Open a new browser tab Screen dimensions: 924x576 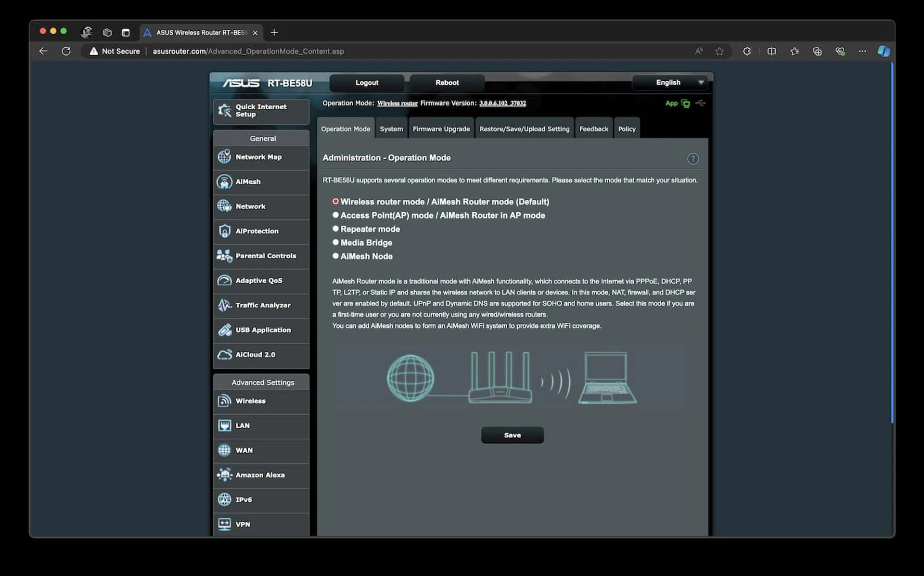point(274,32)
